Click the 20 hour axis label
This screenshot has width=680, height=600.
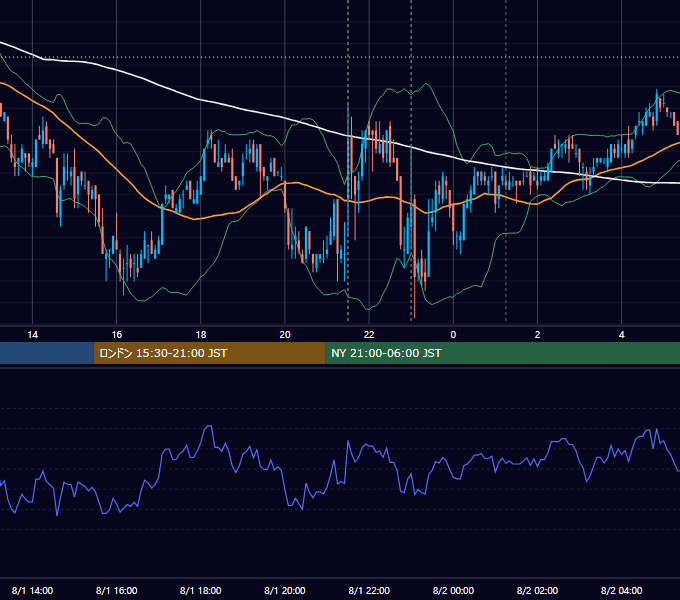(285, 335)
